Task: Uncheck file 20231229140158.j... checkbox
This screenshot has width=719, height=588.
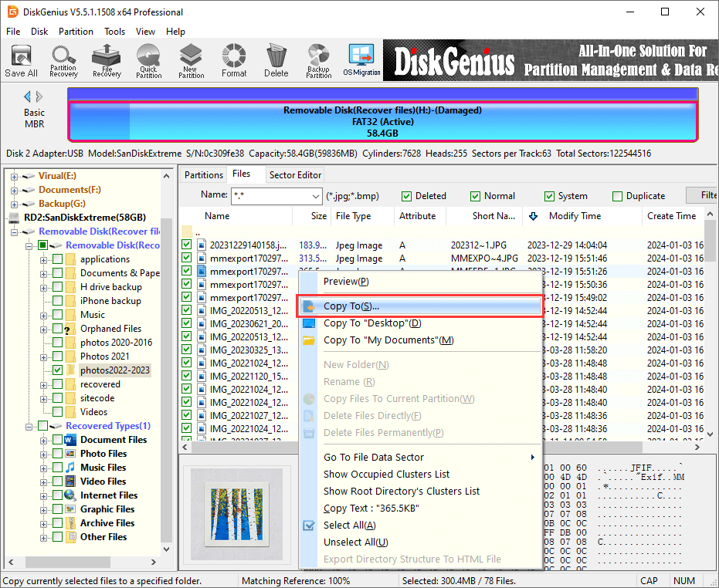Action: [x=186, y=245]
